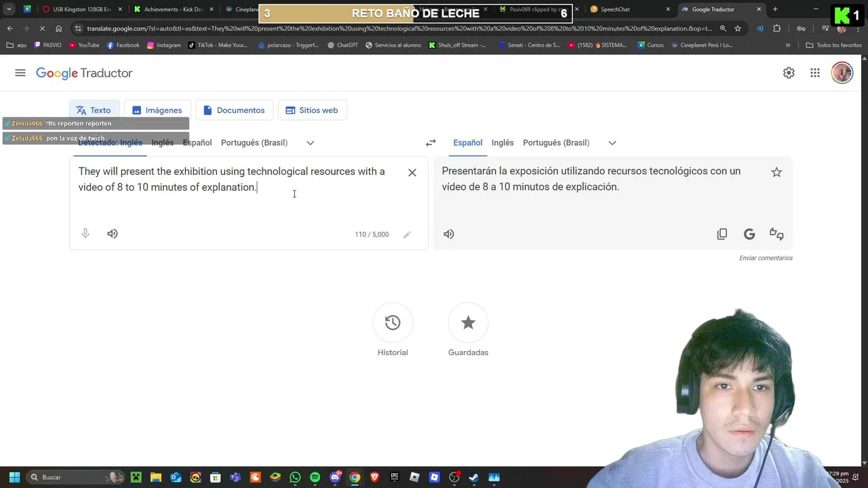Viewport: 868px width, 488px height.
Task: Open Microsoft Teams from the taskbar
Action: pos(235,477)
